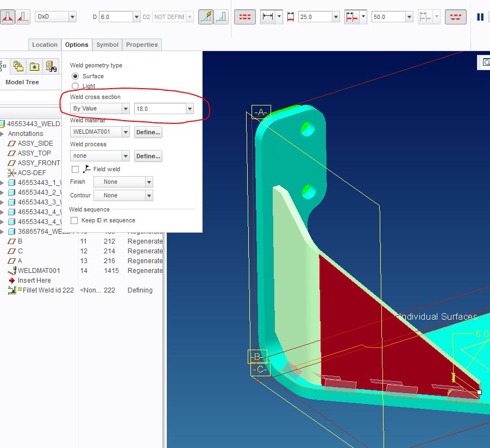490x448 pixels.
Task: Click the layer tree icon with stacked sheets
Action: coord(18,66)
